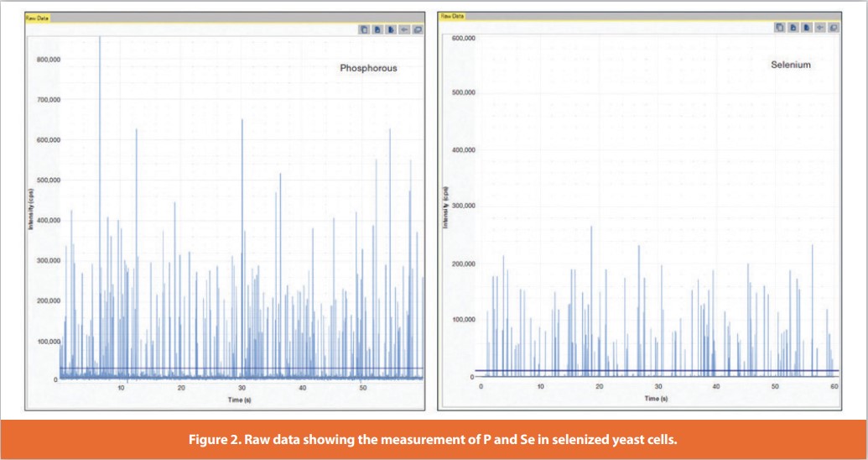
Task: Click the copy icon in Selenium chart toolbar
Action: point(780,28)
